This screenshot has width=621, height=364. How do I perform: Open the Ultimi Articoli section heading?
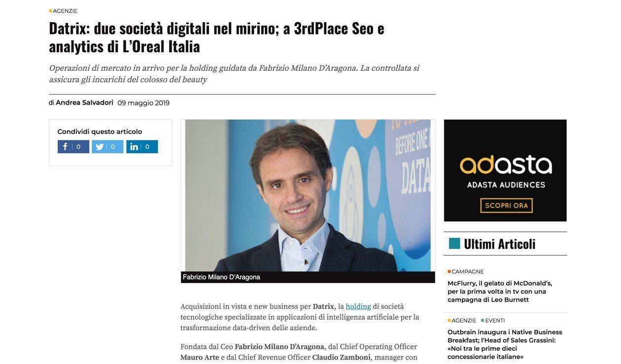click(500, 244)
